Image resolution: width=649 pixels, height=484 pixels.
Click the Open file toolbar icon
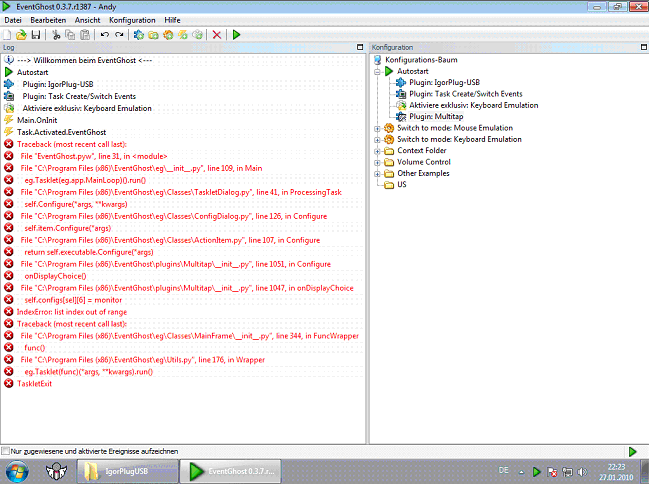click(21, 35)
